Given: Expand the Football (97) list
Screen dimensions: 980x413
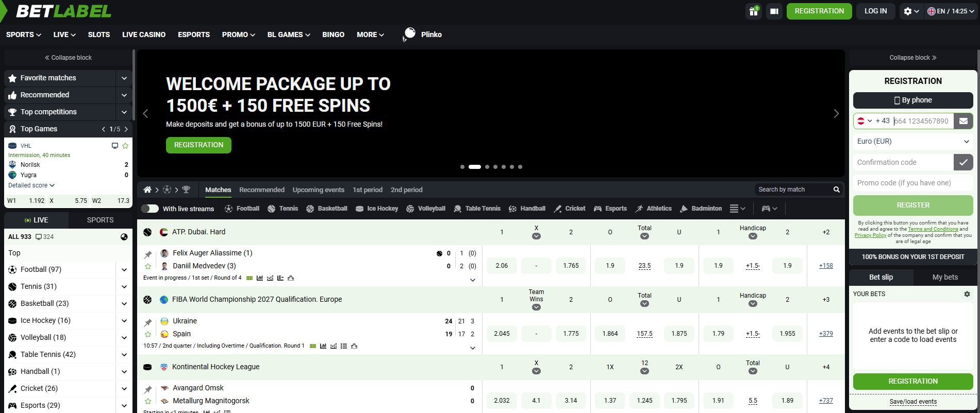Looking at the screenshot, I should click(x=124, y=269).
